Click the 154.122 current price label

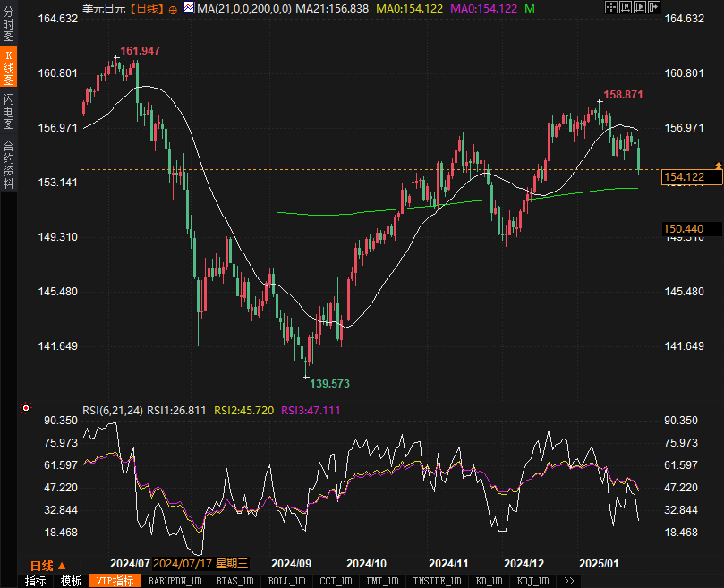click(x=684, y=177)
